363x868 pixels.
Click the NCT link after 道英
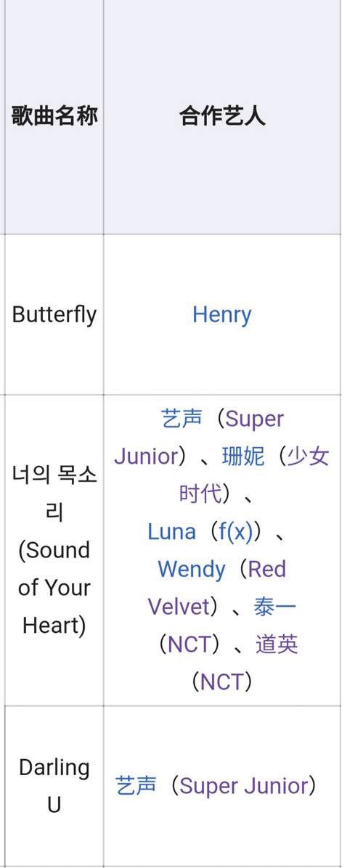[222, 682]
